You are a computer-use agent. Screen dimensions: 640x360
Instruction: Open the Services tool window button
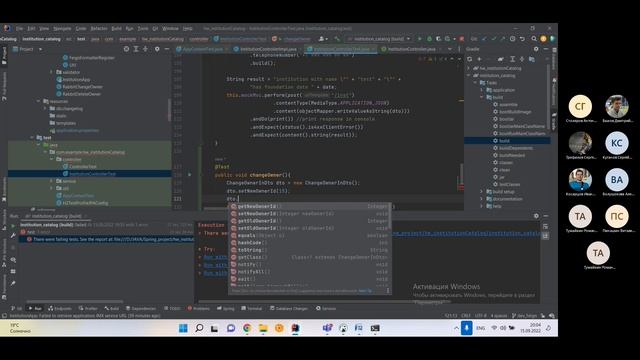point(326,309)
